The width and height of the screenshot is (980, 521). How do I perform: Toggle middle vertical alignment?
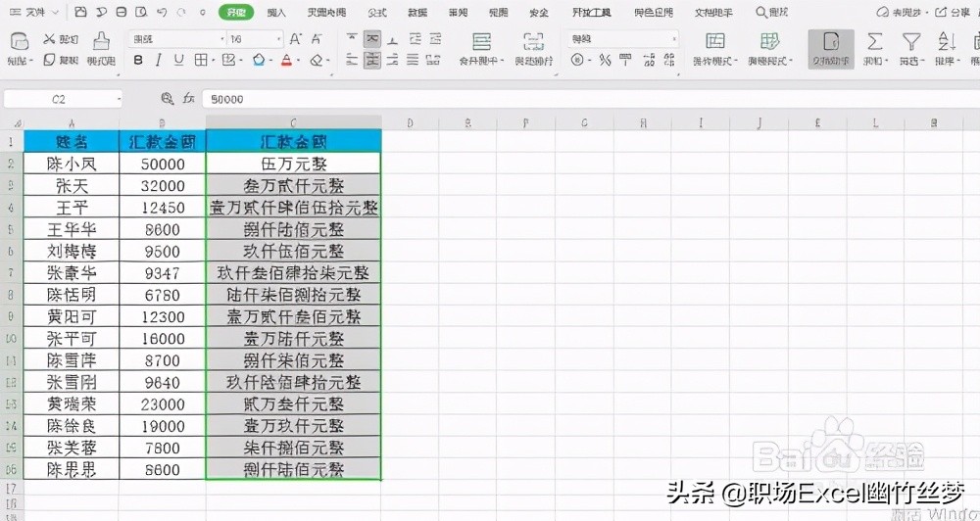click(371, 39)
